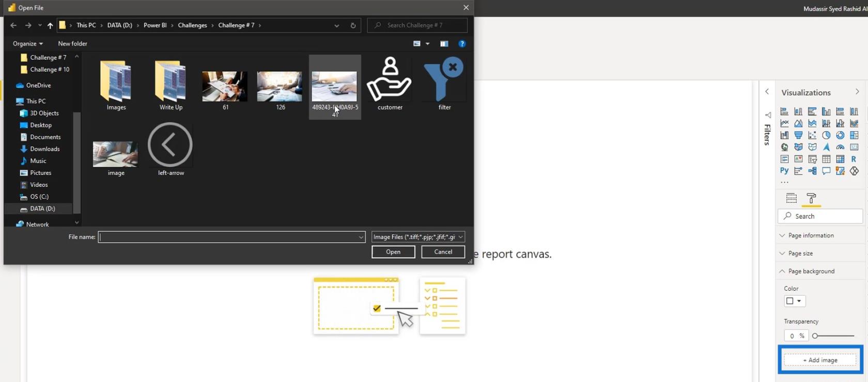Select the stacked column chart visual
This screenshot has height=382, width=868.
click(x=798, y=112)
